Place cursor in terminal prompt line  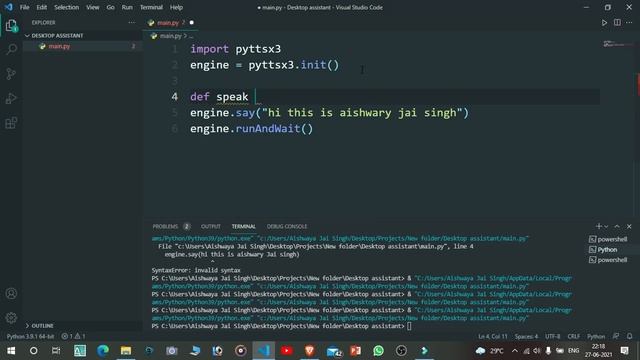282,326
